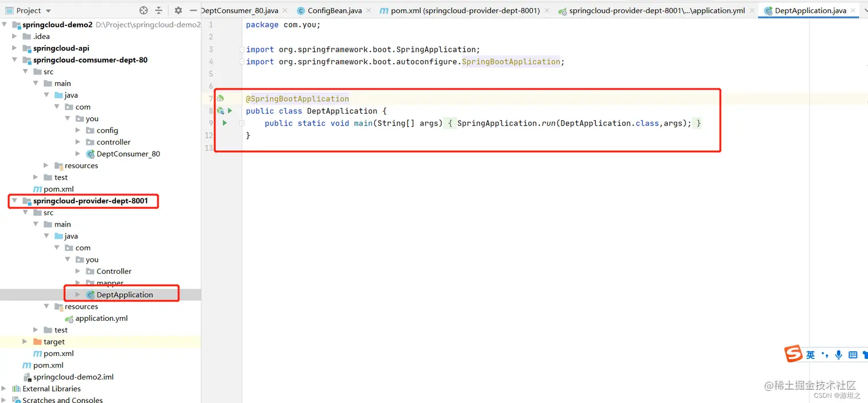Expand Scratches and Consoles node
The image size is (868, 403).
(x=4, y=400)
